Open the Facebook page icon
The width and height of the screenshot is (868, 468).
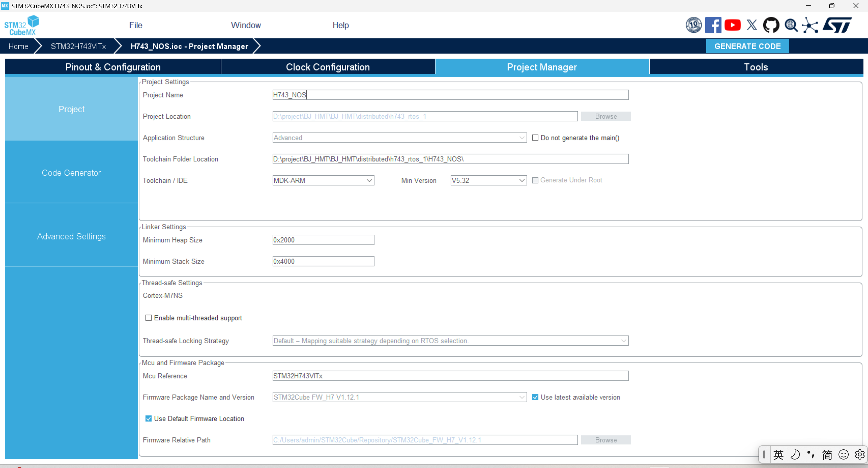pyautogui.click(x=713, y=25)
